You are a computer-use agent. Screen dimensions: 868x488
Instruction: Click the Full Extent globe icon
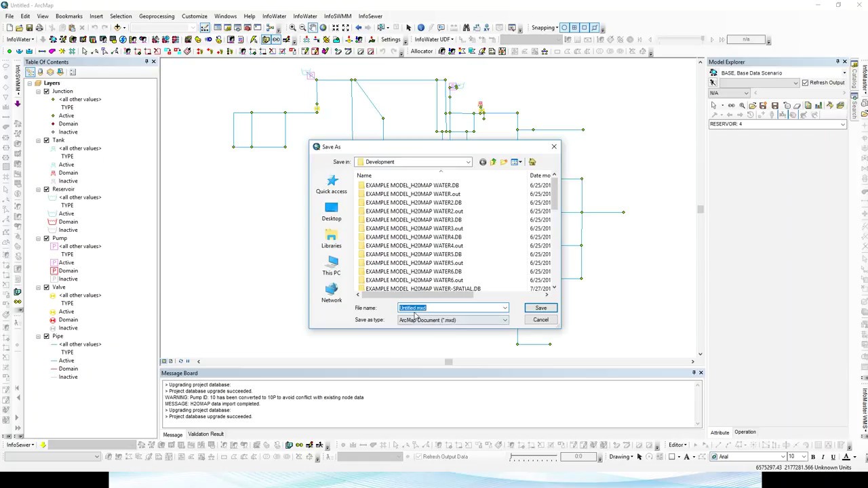pos(323,28)
